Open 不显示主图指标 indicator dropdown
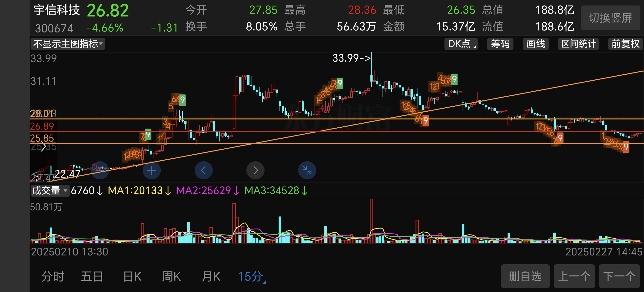The height and width of the screenshot is (292, 644). (68, 44)
